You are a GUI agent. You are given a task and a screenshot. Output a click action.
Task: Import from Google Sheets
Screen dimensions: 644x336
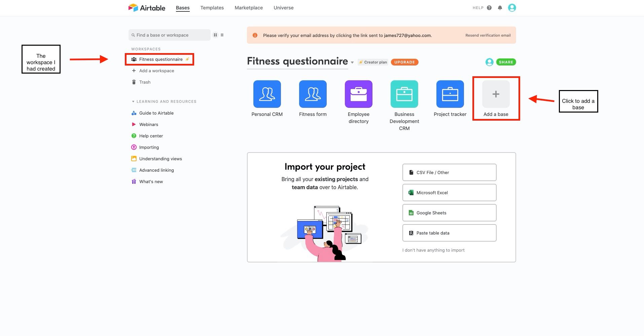[x=450, y=213]
